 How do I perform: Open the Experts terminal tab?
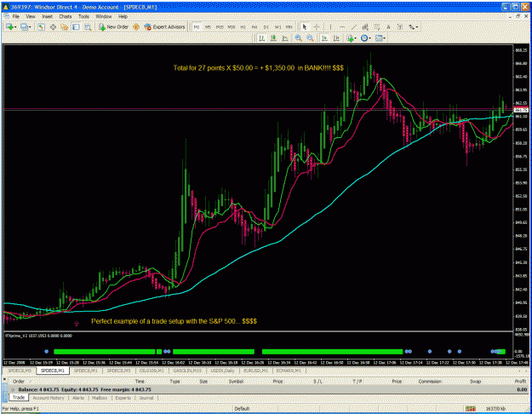pos(123,398)
